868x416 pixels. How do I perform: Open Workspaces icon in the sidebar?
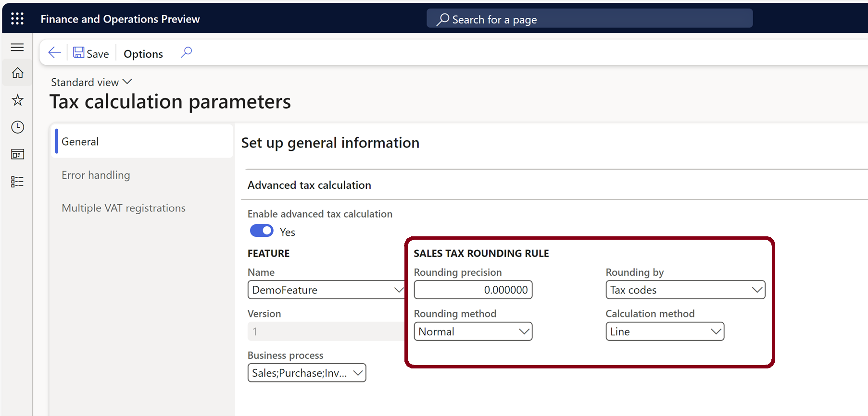point(17,154)
